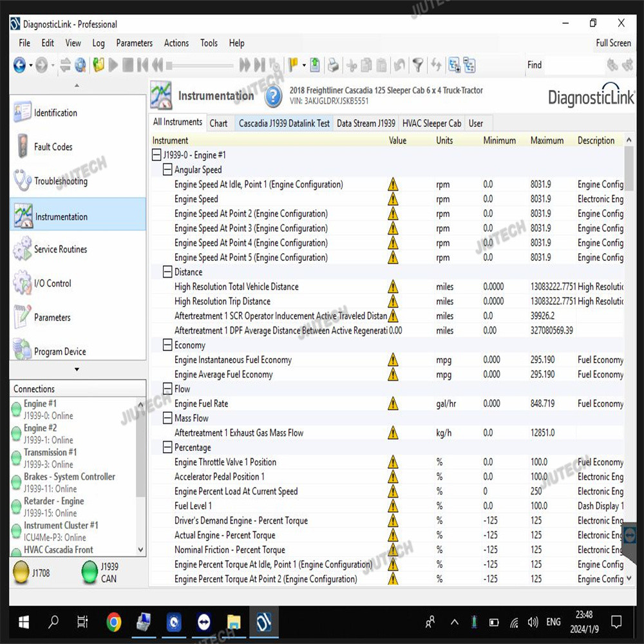Open Service Routines in the sidebar
Image resolution: width=644 pixels, height=644 pixels.
click(x=60, y=249)
